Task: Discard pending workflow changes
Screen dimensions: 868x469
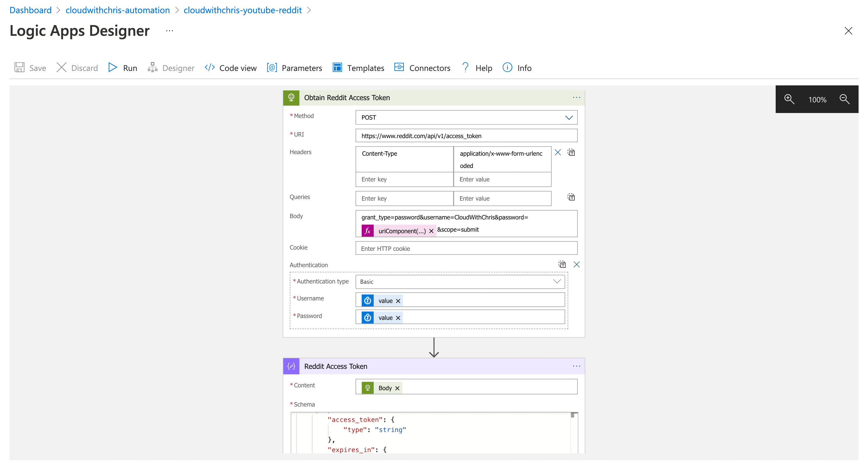Action: 77,67
